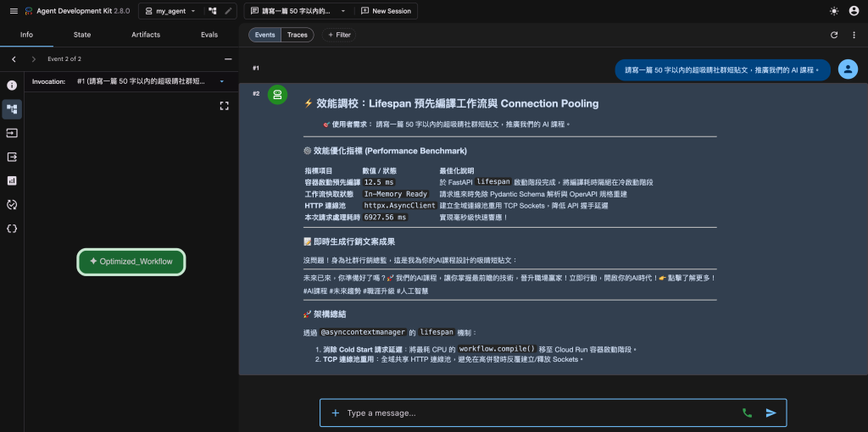Click the green agent robot avatar on event #2
The height and width of the screenshot is (432, 868).
tap(277, 95)
